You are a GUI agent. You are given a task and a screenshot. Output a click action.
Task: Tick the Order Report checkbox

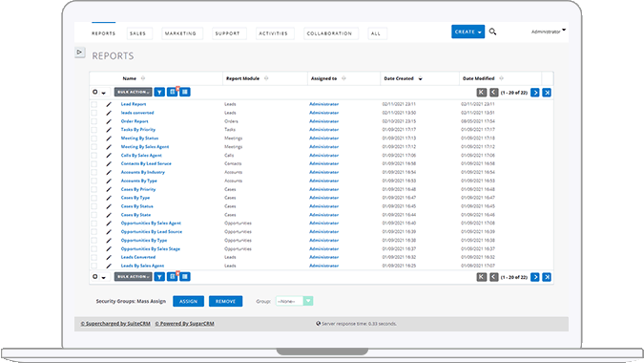94,121
